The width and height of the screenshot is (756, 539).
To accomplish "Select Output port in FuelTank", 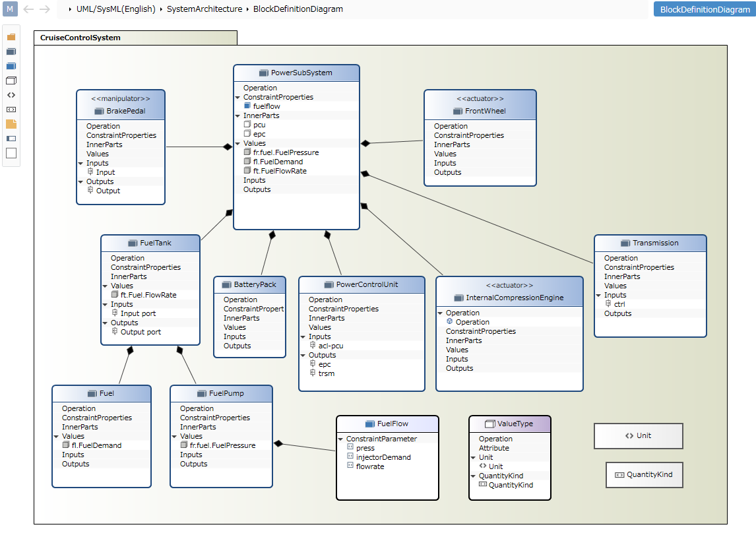I will [x=141, y=333].
